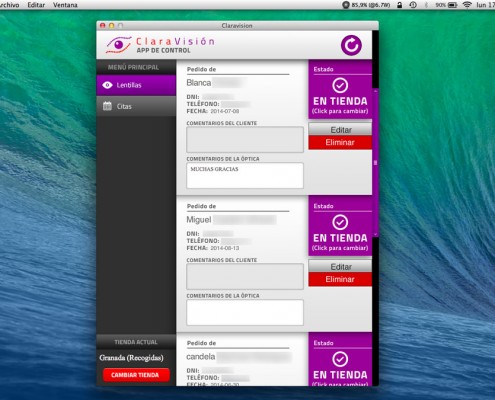Click the purple refresh icon in header
The width and height of the screenshot is (495, 400).
pos(351,45)
